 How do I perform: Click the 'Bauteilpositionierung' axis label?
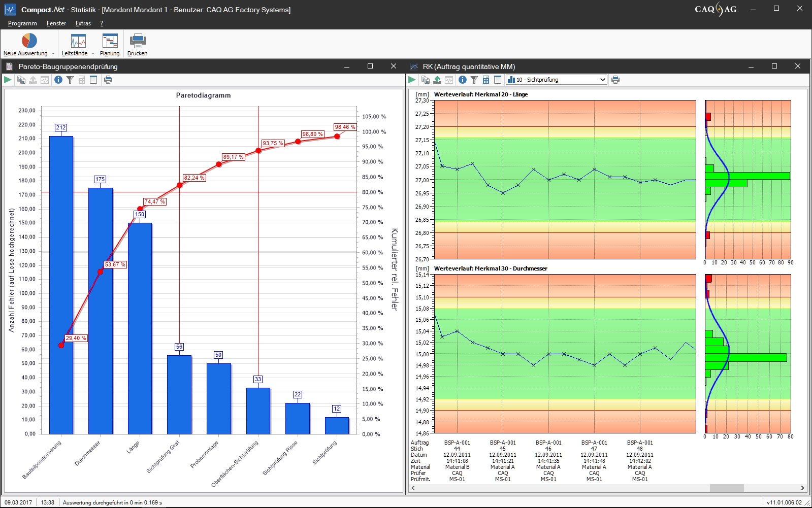click(x=42, y=460)
